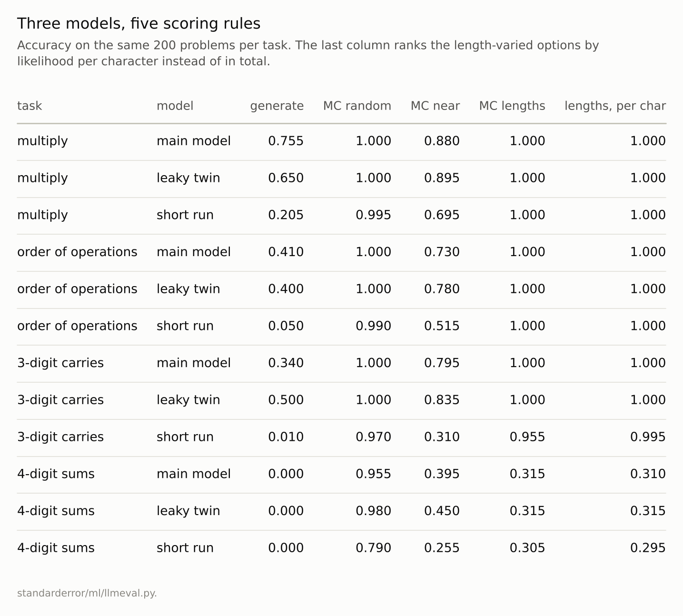The image size is (683, 616).
Task: Click the standarderror/ml/llmeval.py source text
Action: [87, 593]
